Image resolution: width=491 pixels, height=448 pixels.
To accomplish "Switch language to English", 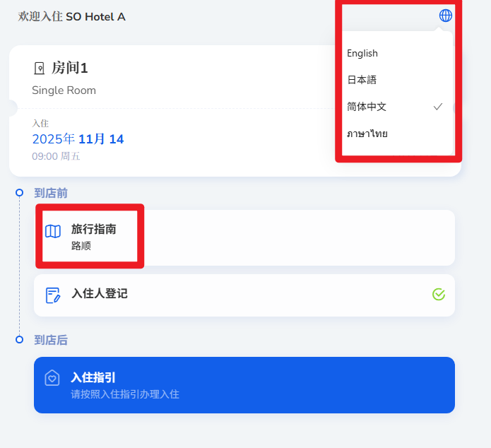I will point(362,54).
